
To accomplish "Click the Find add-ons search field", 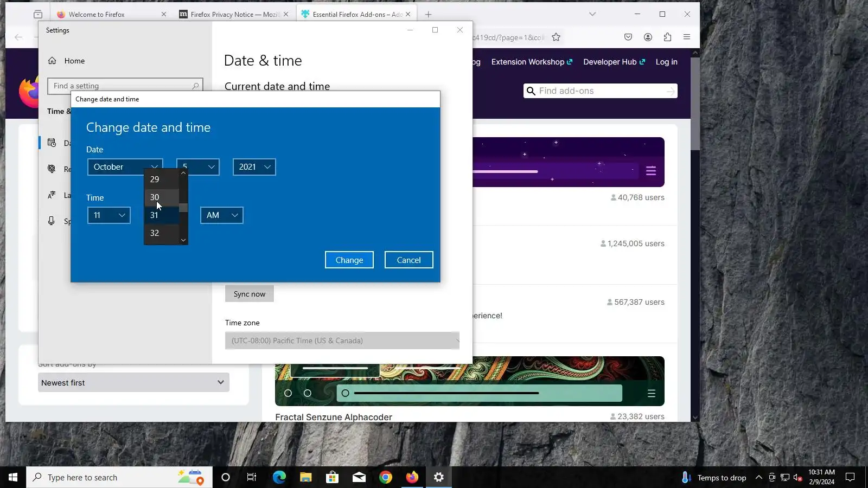I will 601,91.
